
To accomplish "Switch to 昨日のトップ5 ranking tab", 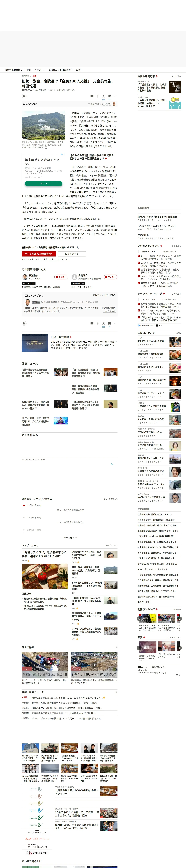I will point(170,251).
